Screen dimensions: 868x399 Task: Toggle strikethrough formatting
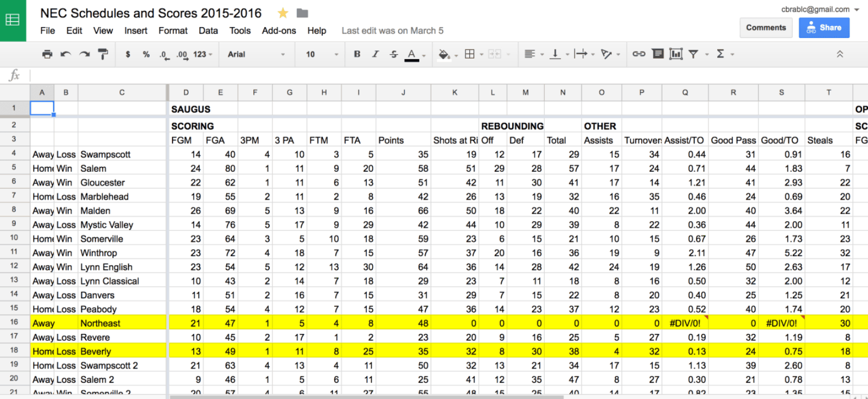click(x=394, y=54)
